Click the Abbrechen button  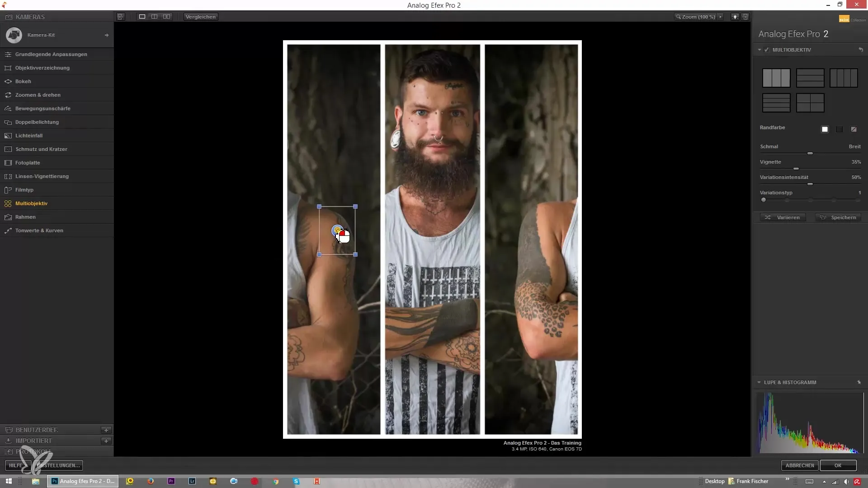click(x=799, y=465)
